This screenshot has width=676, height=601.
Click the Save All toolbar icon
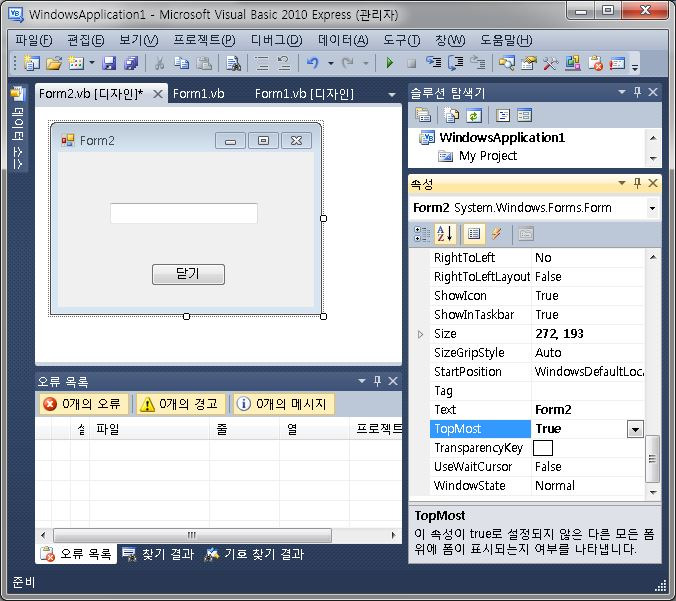[131, 64]
